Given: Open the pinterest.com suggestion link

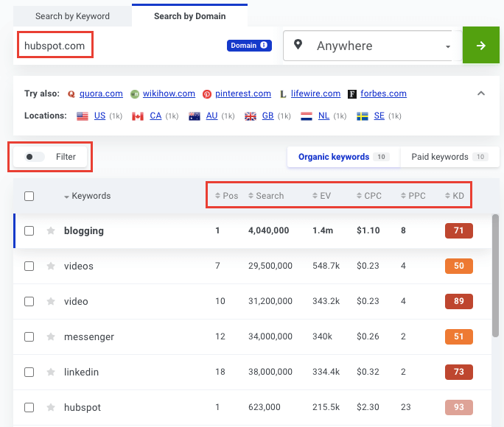Looking at the screenshot, I should [243, 93].
